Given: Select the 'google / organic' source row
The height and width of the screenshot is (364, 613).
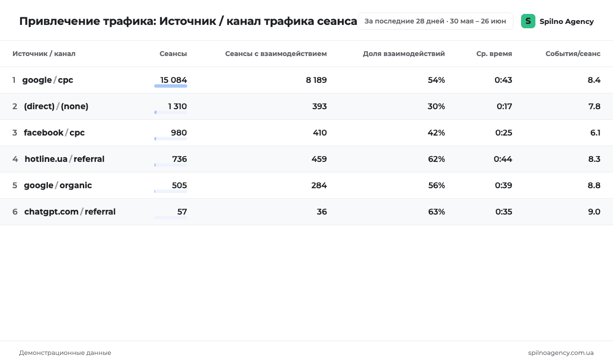Looking at the screenshot, I should [306, 185].
